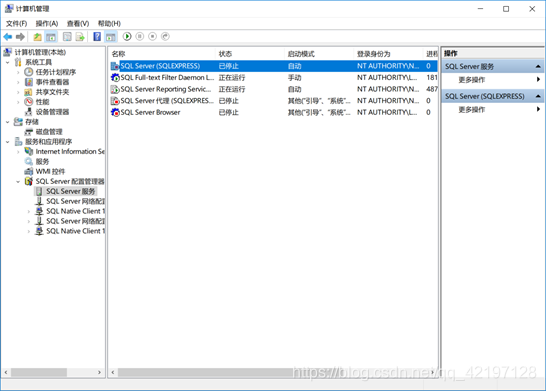Click the SQL Server (SQLEXPRESS) service icon
The width and height of the screenshot is (546, 391).
pyautogui.click(x=115, y=66)
